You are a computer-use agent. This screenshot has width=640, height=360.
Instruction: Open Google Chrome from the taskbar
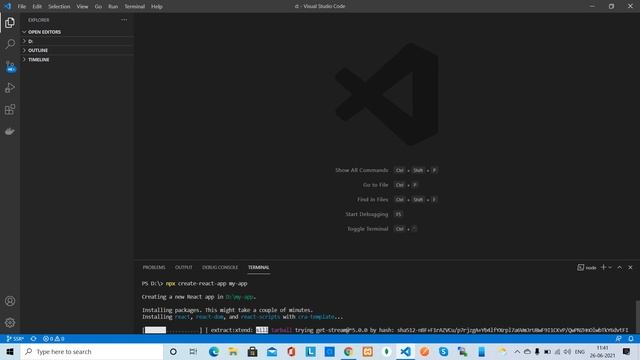coord(348,351)
